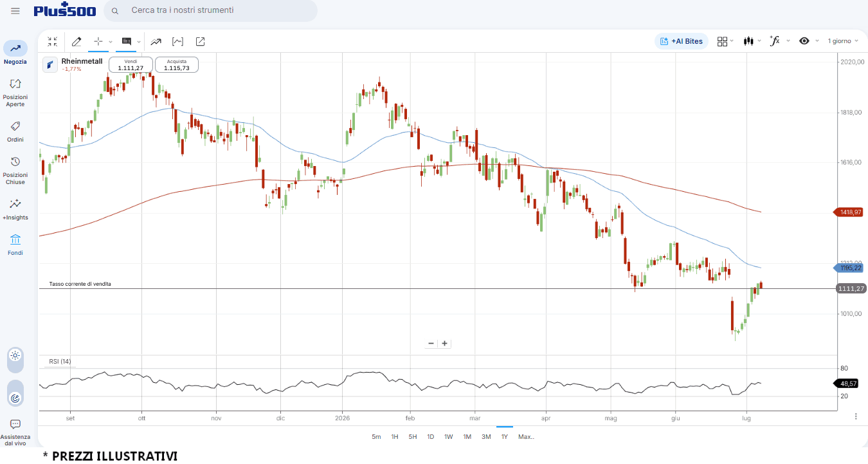
Task: Select the 3M time range
Action: tap(486, 436)
